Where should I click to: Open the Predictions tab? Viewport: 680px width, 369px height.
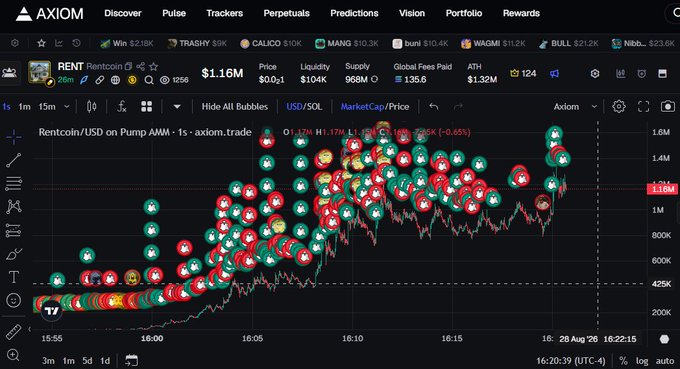point(354,13)
